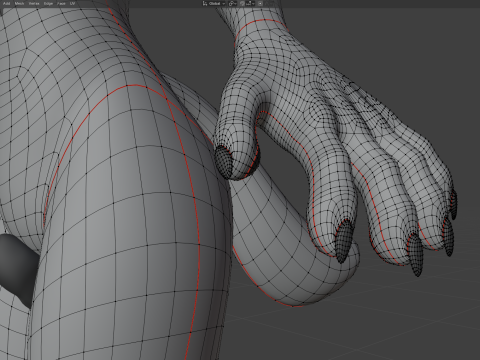
Task: Open the Add menu in the viewport header
Action: tap(6, 3)
